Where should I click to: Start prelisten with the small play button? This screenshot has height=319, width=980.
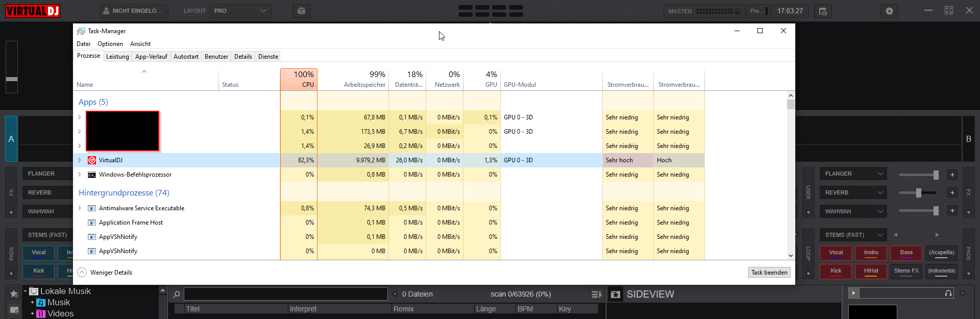tap(853, 293)
